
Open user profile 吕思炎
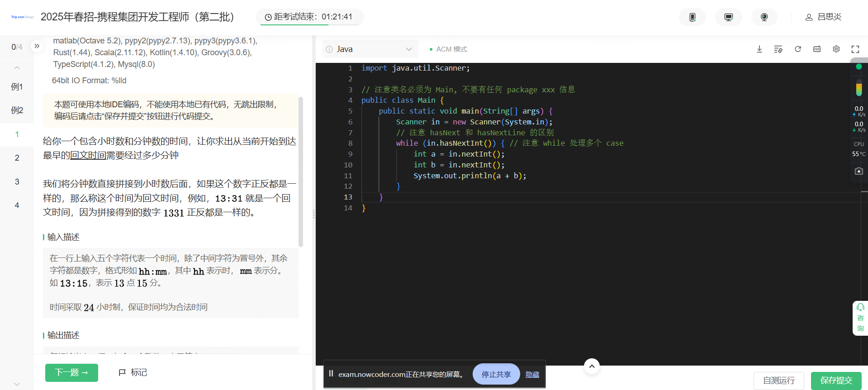pyautogui.click(x=823, y=17)
